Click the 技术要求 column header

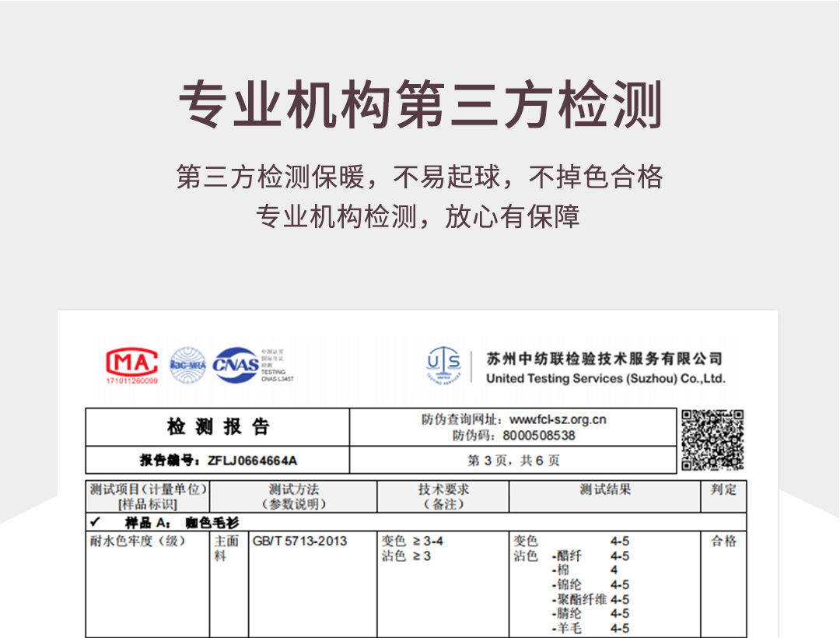443,496
